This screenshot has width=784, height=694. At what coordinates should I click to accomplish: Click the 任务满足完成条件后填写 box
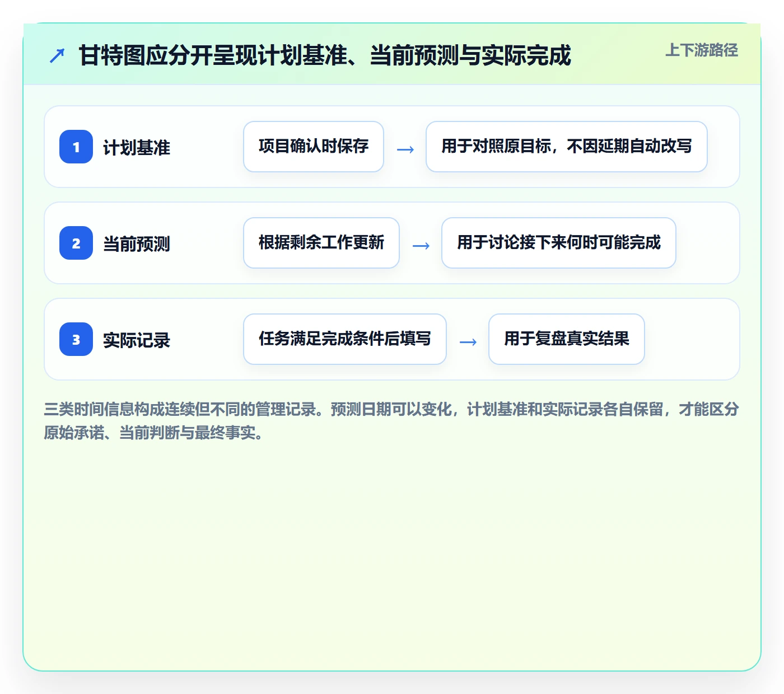[x=345, y=339]
